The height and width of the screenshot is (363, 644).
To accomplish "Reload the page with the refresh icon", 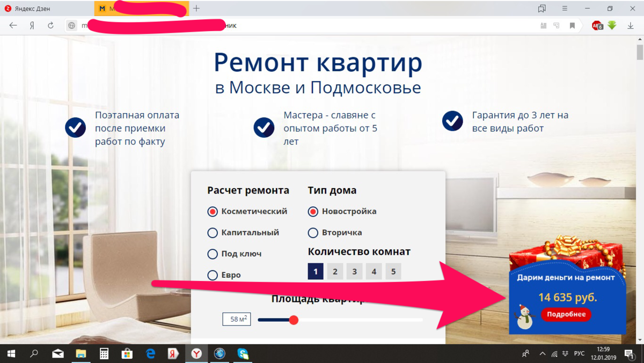I will 50,26.
